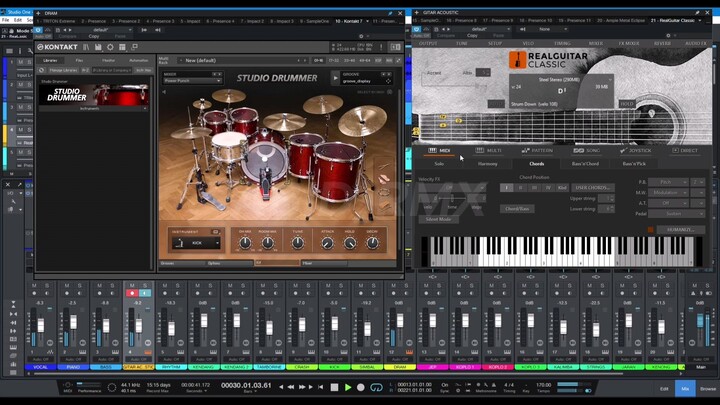Toggle record arm on GITAR AC channel
The height and width of the screenshot is (405, 720).
pos(132,293)
